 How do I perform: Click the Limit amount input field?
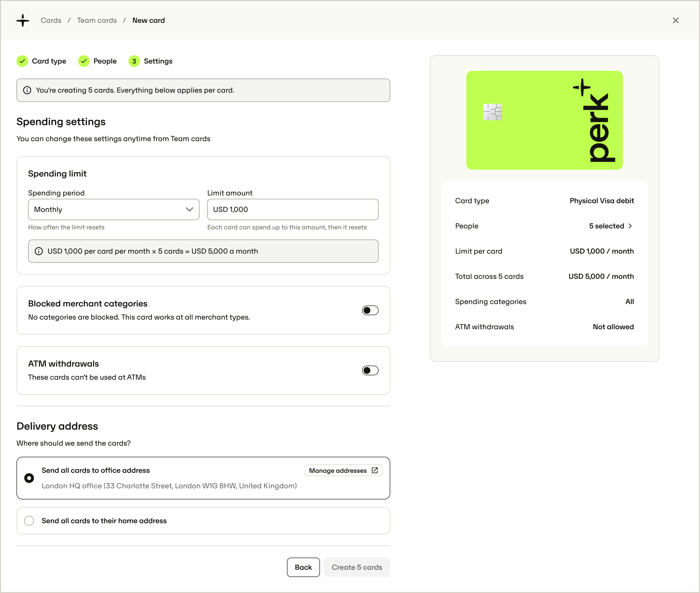293,209
